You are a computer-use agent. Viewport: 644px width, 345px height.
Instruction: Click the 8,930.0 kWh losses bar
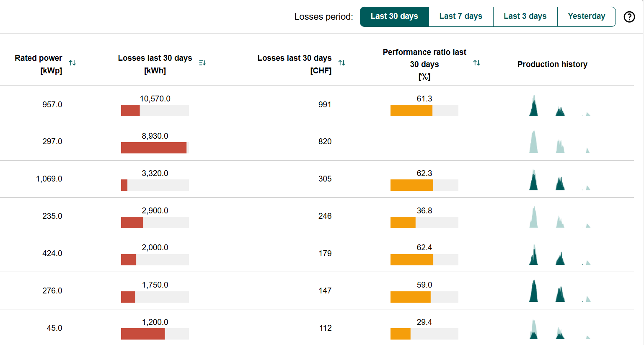[155, 148]
